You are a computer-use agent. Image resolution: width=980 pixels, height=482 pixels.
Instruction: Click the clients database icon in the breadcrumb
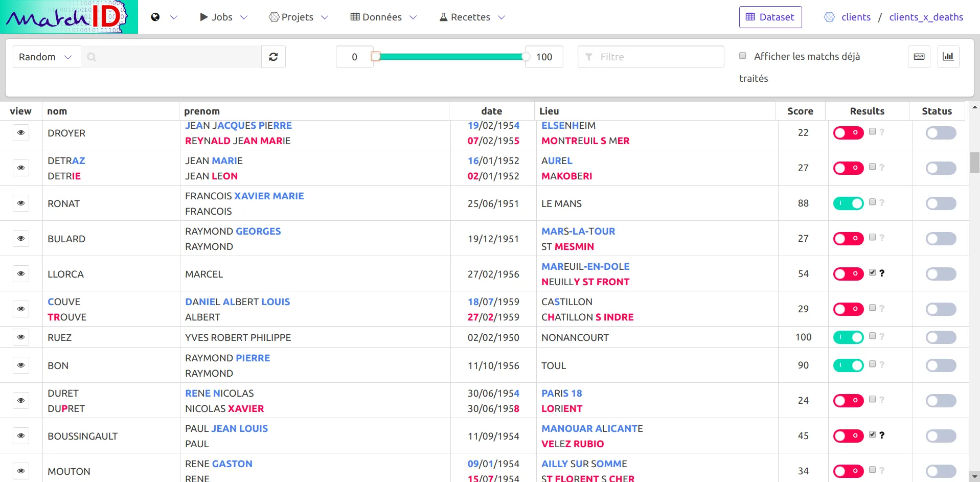pos(829,17)
